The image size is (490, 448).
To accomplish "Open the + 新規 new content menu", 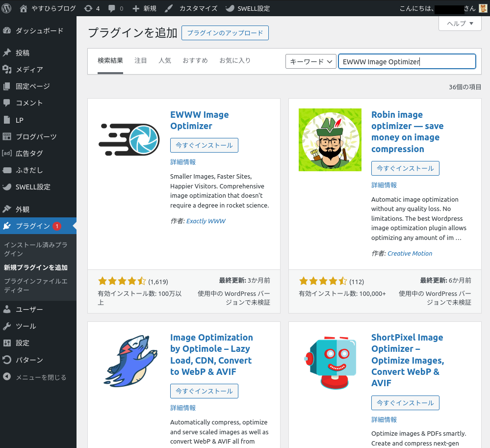I will coord(145,8).
